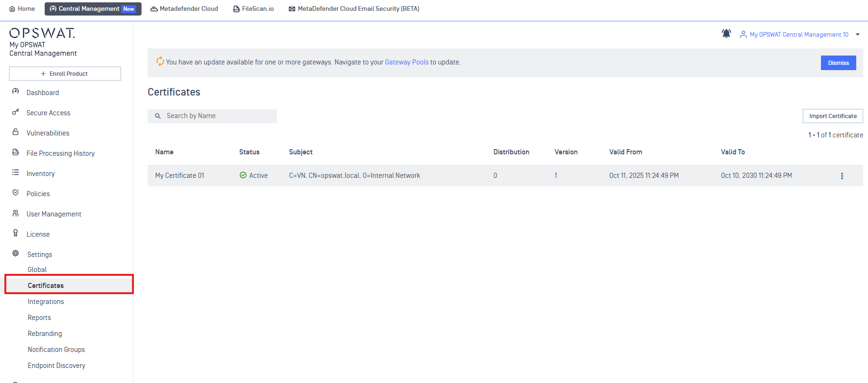Expand the account dropdown arrow at top right
Image resolution: width=868 pixels, height=383 pixels.
click(x=858, y=34)
